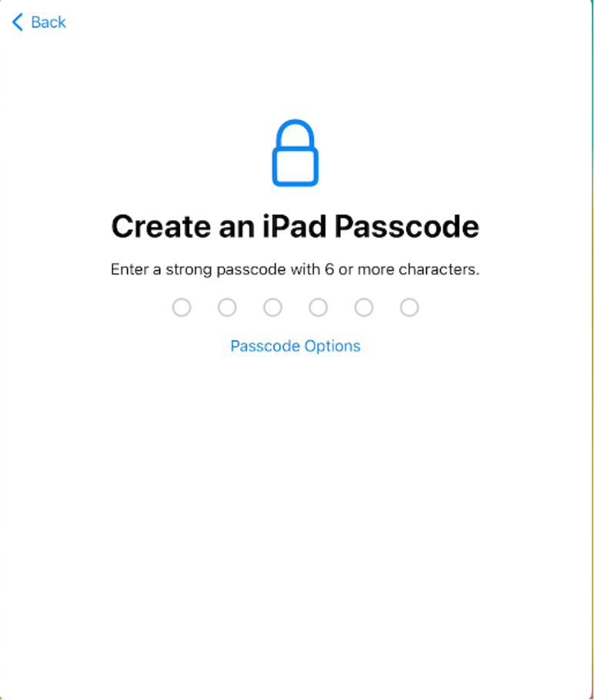Go back using the Back label

point(48,22)
